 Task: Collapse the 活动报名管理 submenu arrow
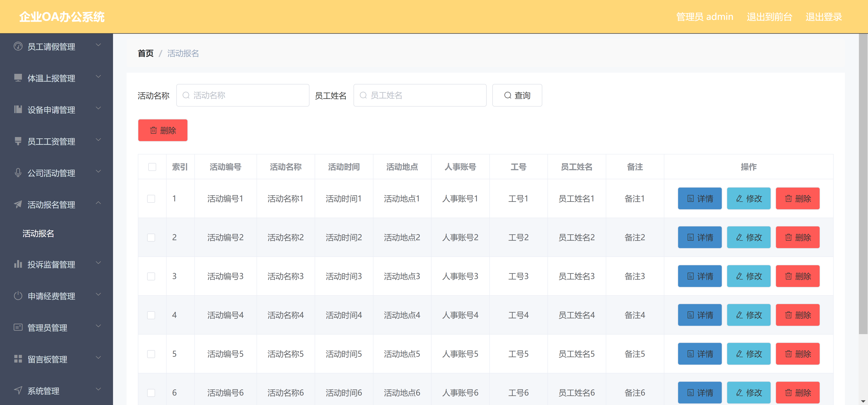click(98, 203)
